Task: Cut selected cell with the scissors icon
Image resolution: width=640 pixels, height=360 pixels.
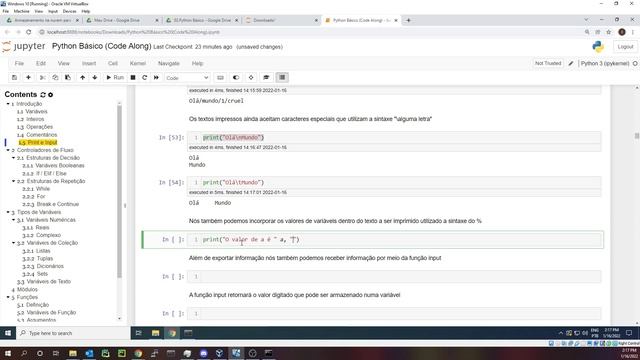Action: point(42,78)
